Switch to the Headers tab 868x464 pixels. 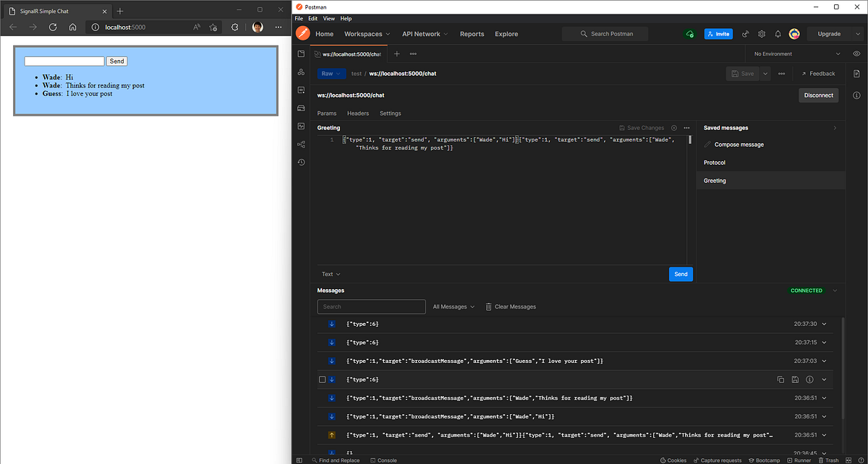click(x=358, y=113)
